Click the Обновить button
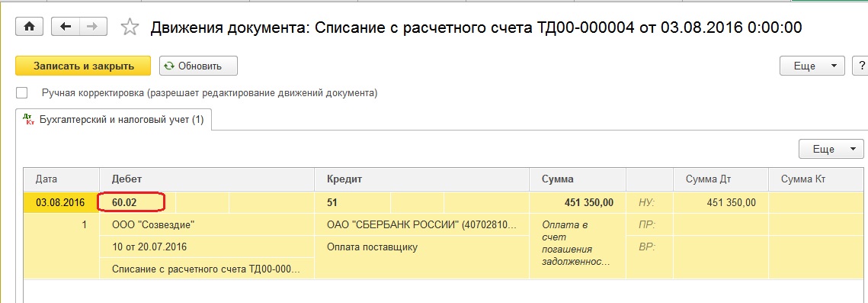The image size is (868, 303). (198, 66)
